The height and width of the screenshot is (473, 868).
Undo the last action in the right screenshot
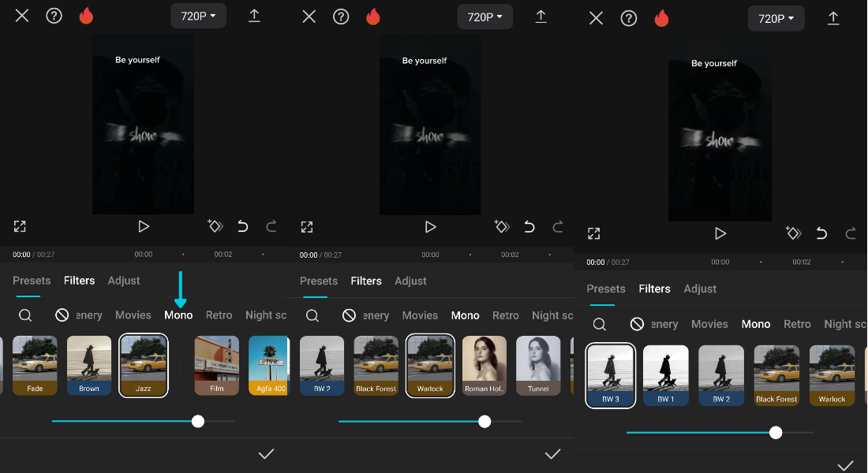821,233
